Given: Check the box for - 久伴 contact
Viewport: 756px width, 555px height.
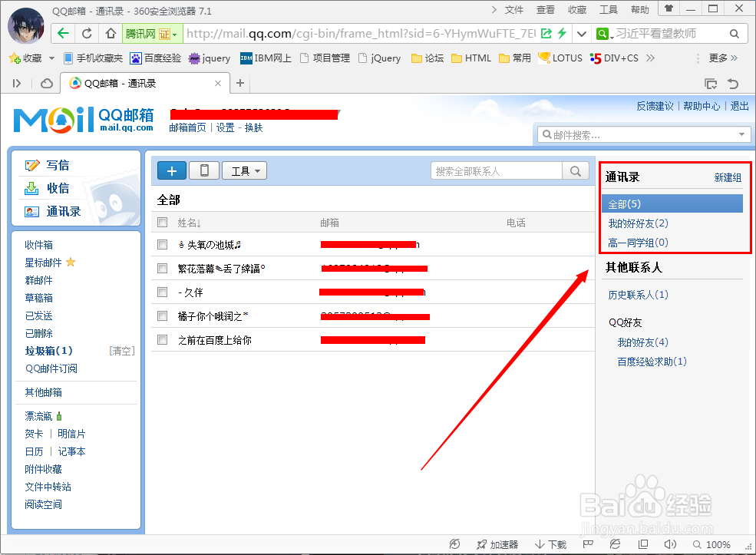Looking at the screenshot, I should click(x=163, y=292).
